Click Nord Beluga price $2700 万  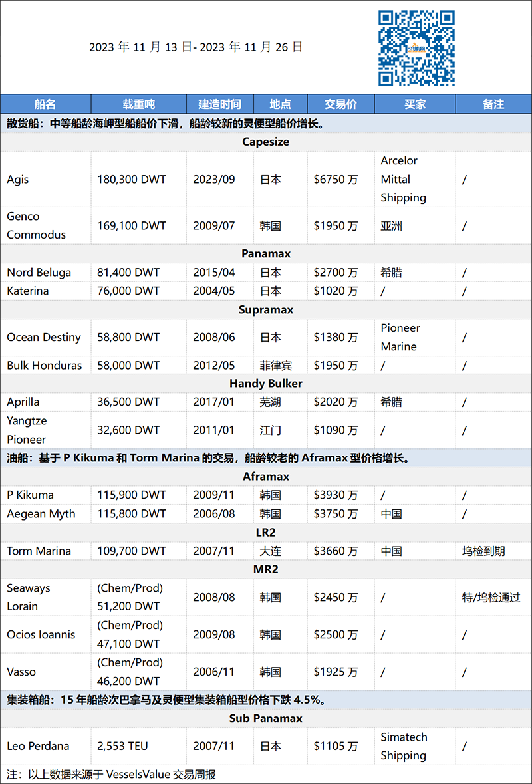[336, 273]
